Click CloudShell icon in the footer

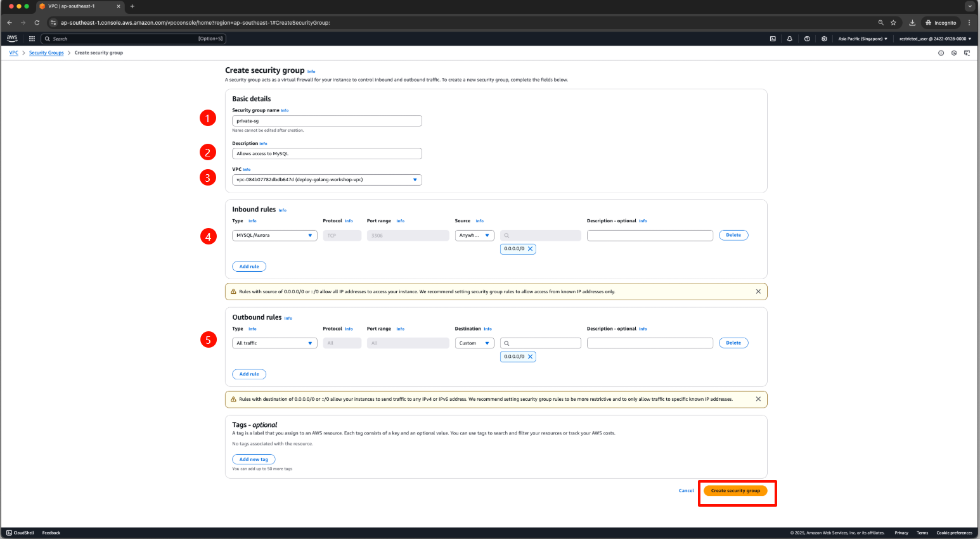pos(10,533)
